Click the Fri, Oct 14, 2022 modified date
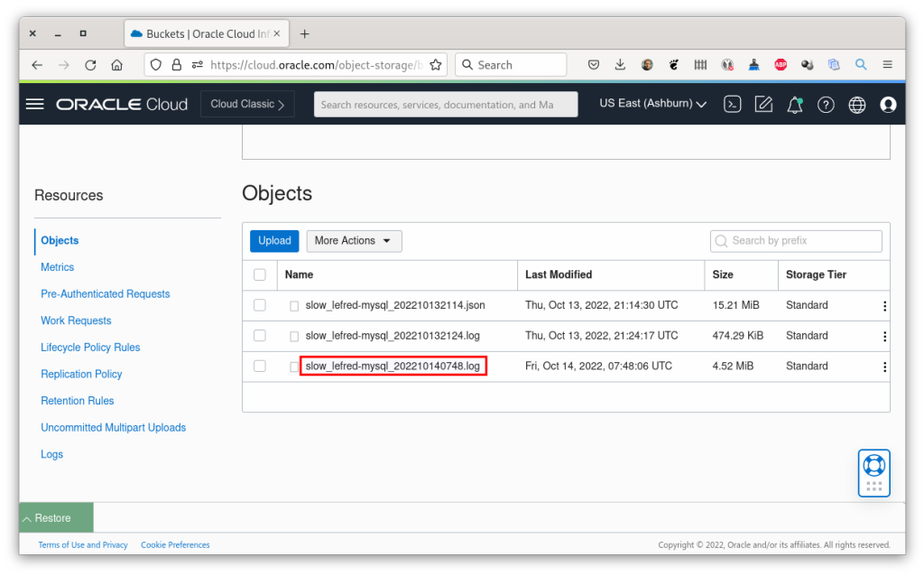Image resolution: width=924 pixels, height=576 pixels. (x=598, y=367)
